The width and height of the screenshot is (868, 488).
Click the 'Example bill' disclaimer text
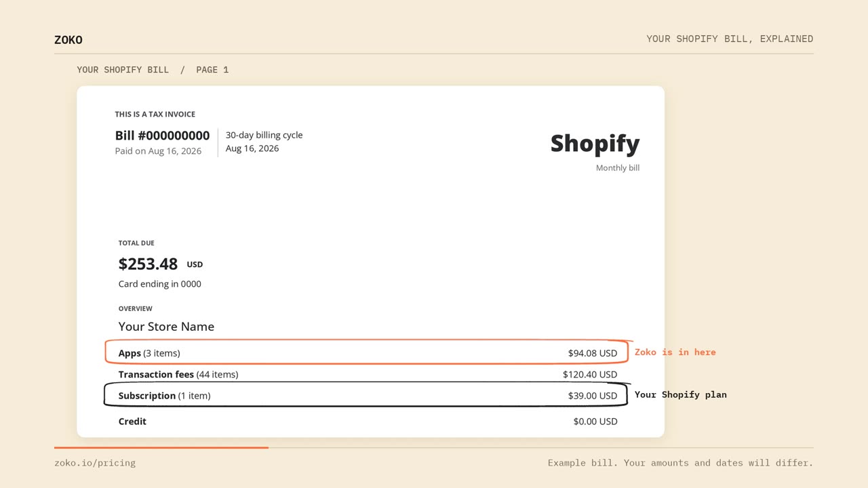point(680,463)
